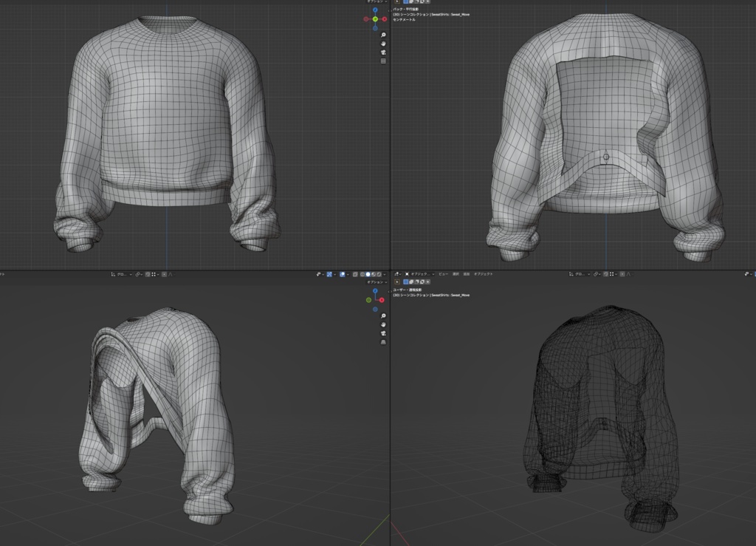This screenshot has width=756, height=546.
Task: Toggle viewport overlays in bottom-left header
Action: click(x=343, y=274)
